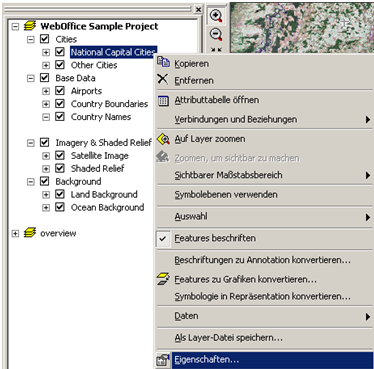The height and width of the screenshot is (369, 374).
Task: Collapse WebOffice Sample Project tree node
Action: tap(15, 26)
